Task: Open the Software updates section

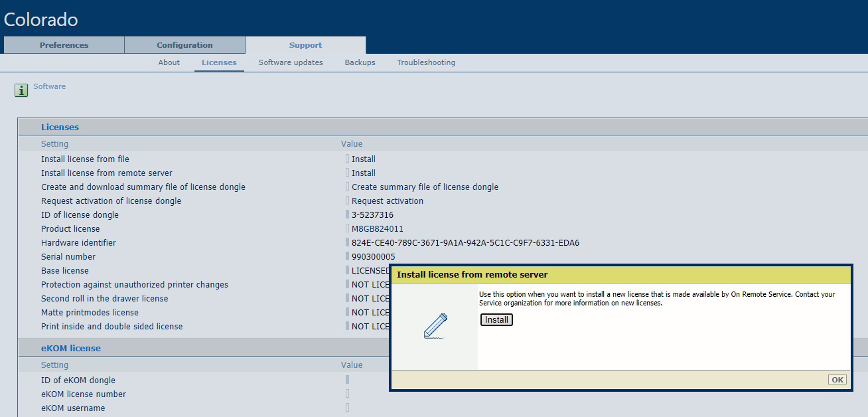Action: coord(291,62)
